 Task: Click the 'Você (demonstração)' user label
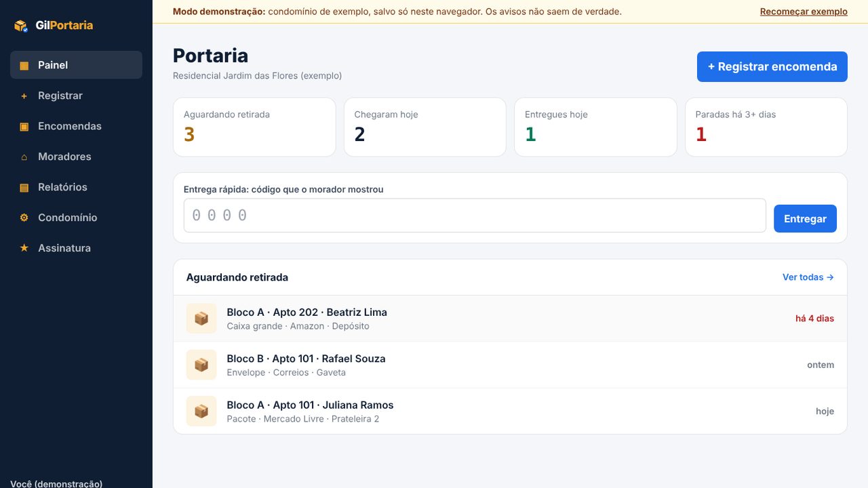click(x=56, y=483)
